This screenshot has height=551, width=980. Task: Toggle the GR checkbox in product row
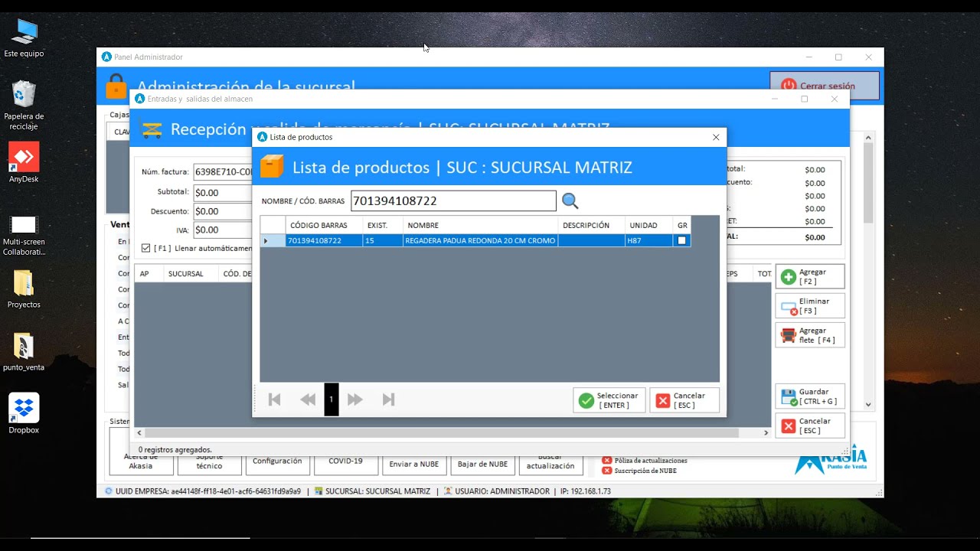[681, 240]
